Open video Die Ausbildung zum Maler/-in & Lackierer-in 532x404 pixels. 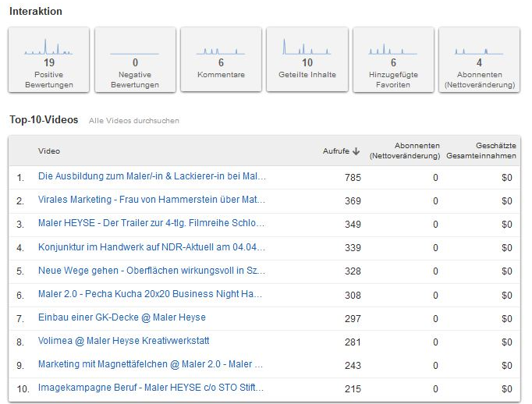coord(151,176)
